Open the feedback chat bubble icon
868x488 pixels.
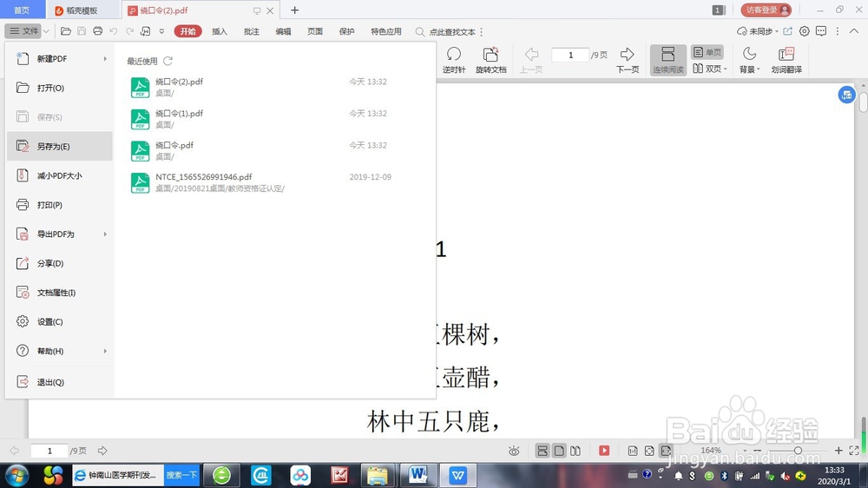point(821,31)
